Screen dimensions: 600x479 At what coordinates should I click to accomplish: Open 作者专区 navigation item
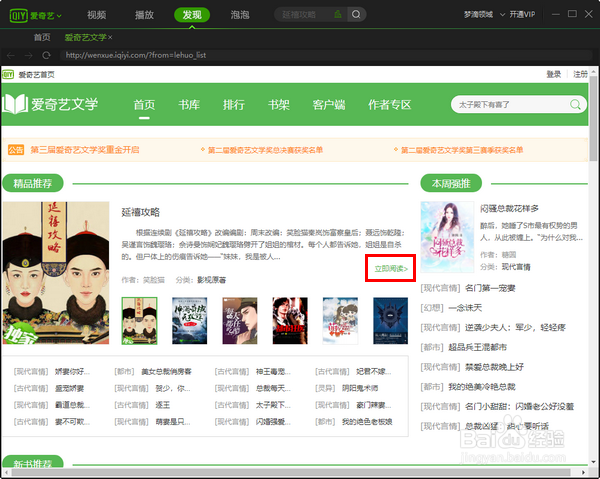coord(390,104)
